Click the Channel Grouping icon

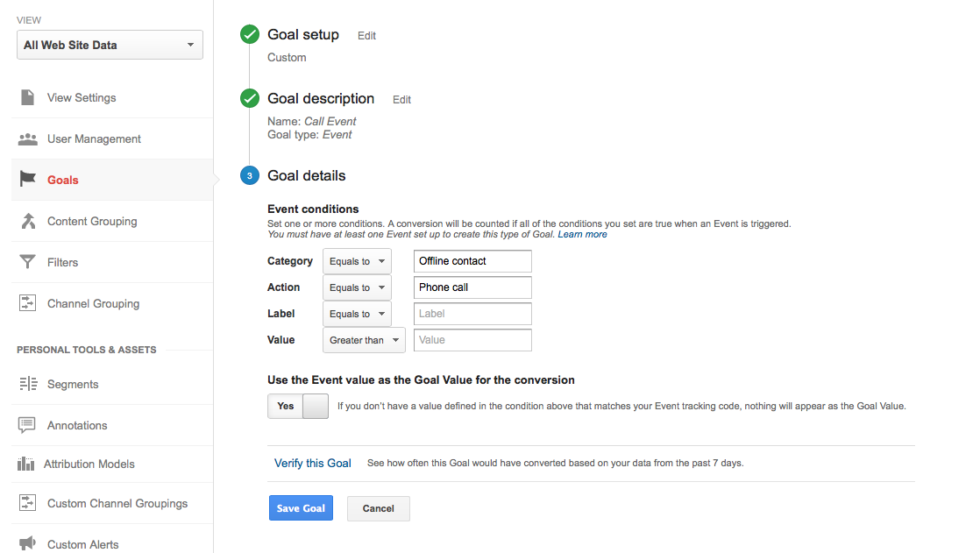(27, 303)
